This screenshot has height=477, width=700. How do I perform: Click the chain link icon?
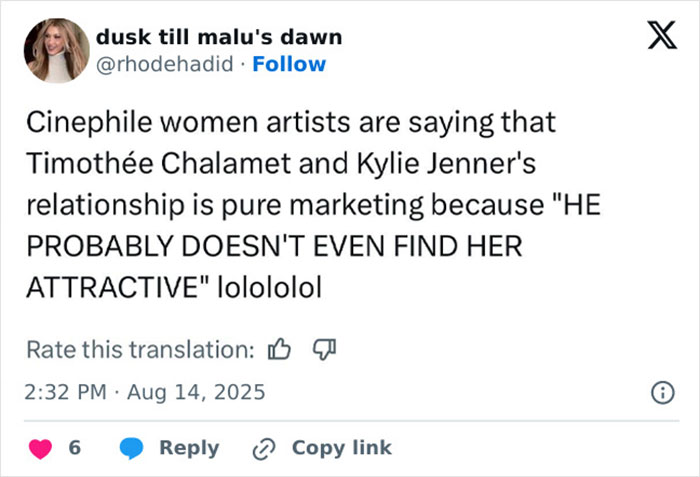pyautogui.click(x=264, y=448)
